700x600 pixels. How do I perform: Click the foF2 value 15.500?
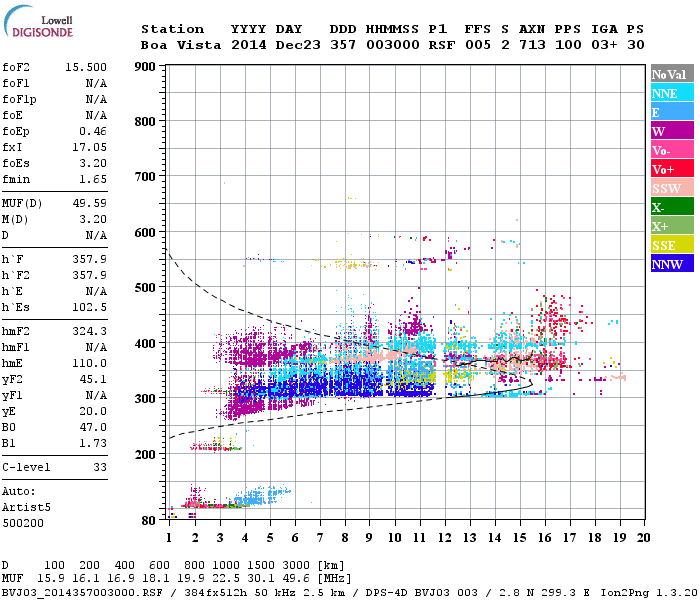[86, 67]
